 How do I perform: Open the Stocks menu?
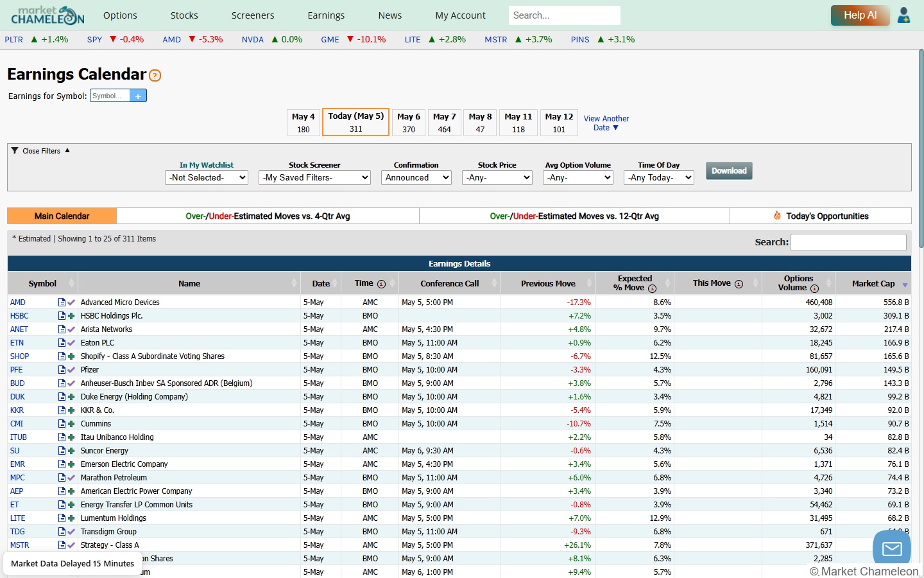[x=184, y=15]
